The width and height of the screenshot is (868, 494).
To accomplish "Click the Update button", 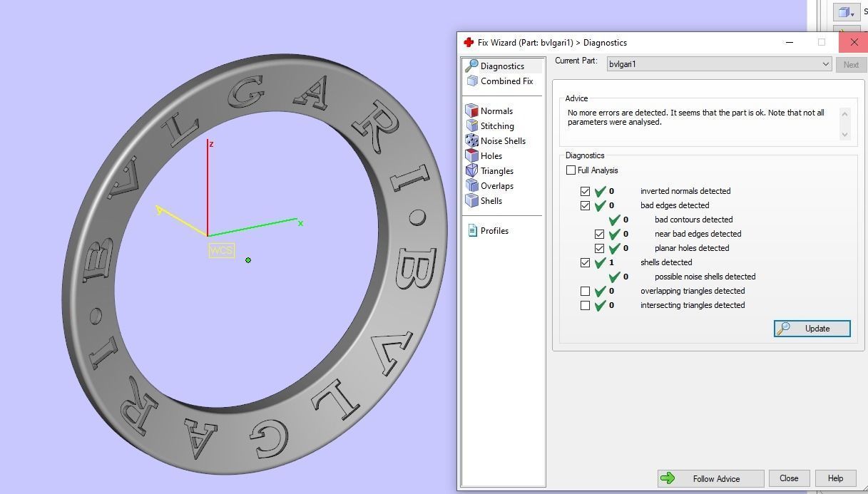I will tap(812, 329).
